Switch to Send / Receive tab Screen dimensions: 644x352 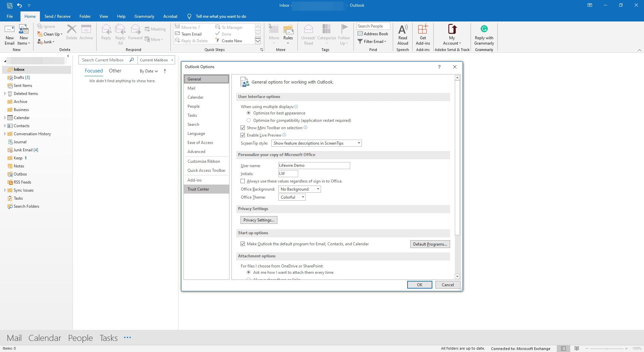(x=57, y=16)
